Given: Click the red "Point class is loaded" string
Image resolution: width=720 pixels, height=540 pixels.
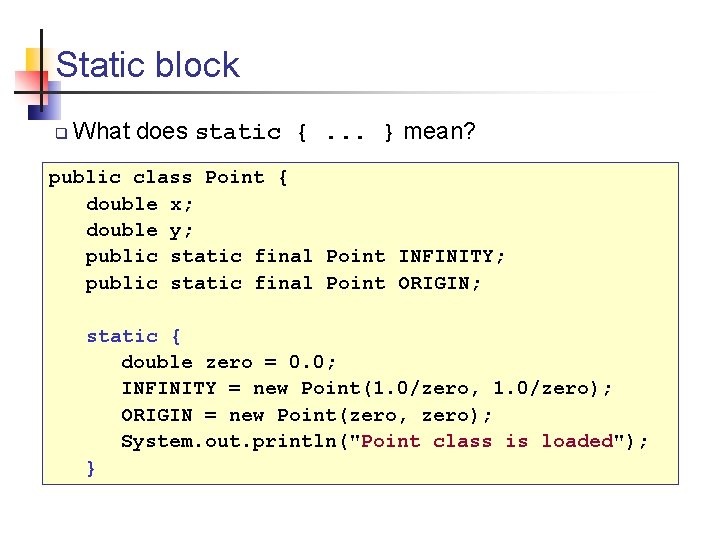Looking at the screenshot, I should coord(486,441).
